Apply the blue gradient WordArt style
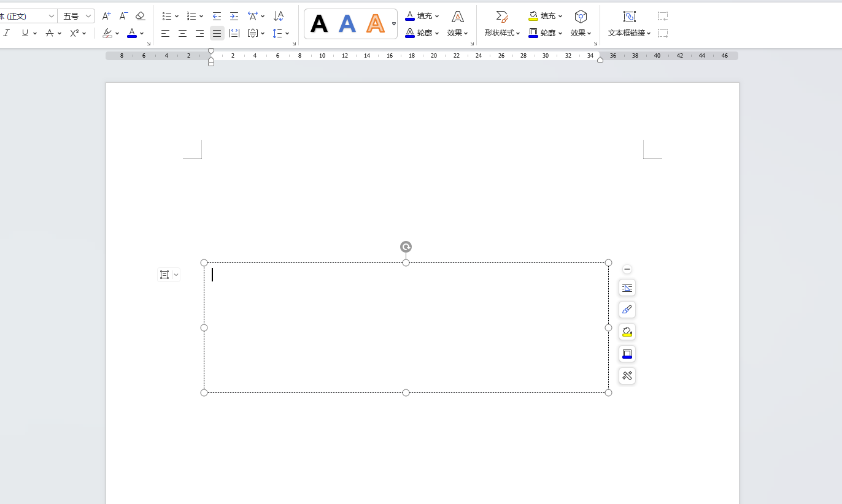Screen dimensions: 842x504 pyautogui.click(x=347, y=24)
